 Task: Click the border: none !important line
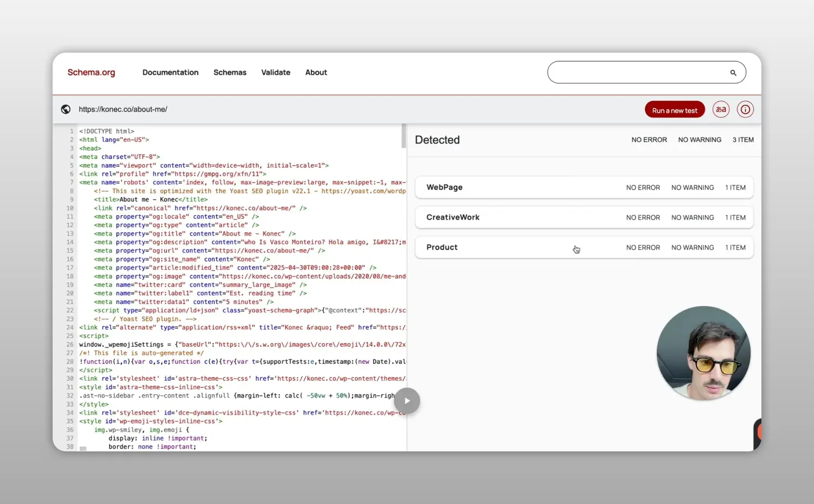tap(152, 447)
